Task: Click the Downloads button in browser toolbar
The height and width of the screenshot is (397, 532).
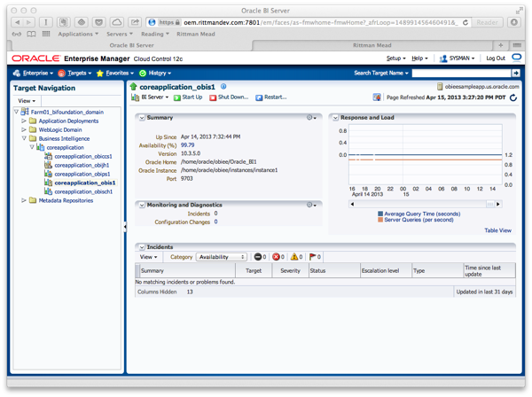Action: tap(514, 22)
